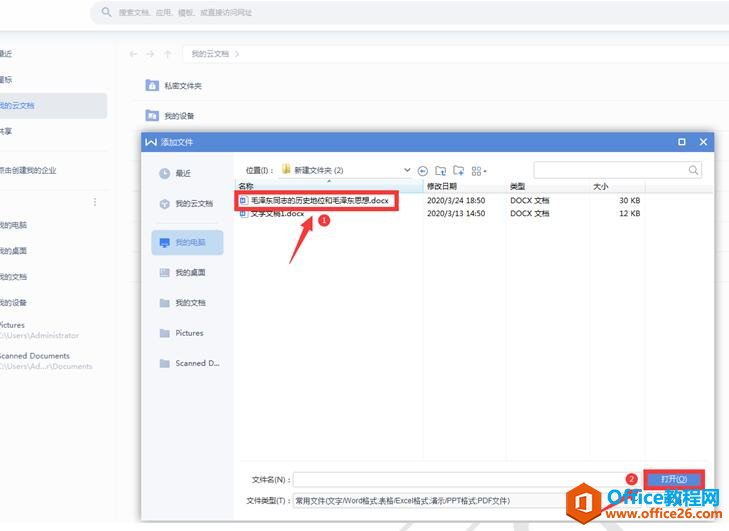Select 我的设备 in main left sidebar
729x531 pixels.
tap(13, 303)
